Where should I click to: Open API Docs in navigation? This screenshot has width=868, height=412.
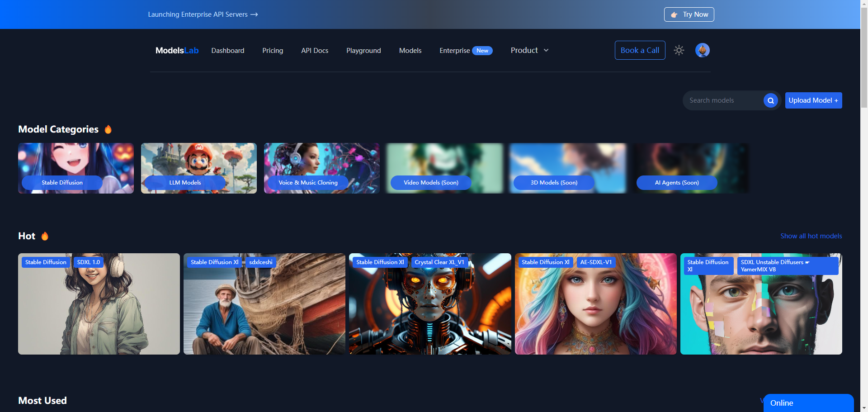coord(315,51)
